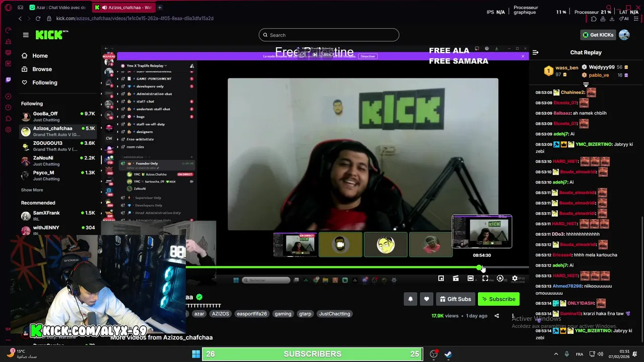
Task: Collapse the Chat Replay panel
Action: click(x=535, y=52)
